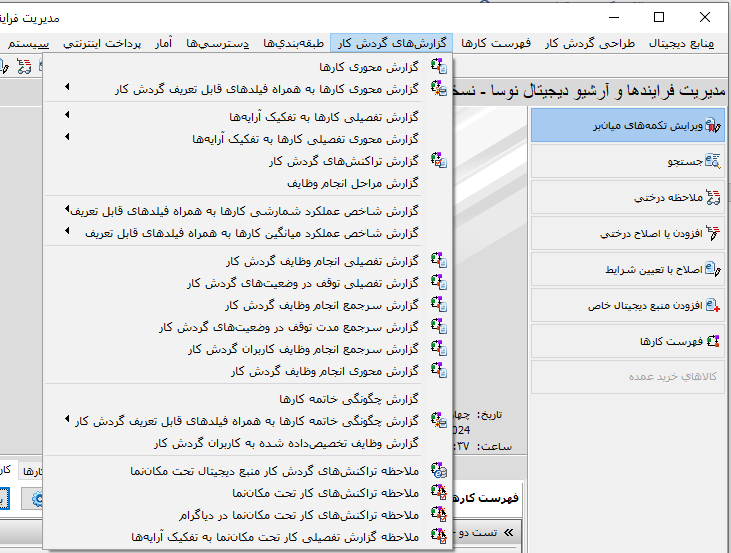The height and width of the screenshot is (553, 731).
Task: Open the سیستم menu in the menu bar
Action: pyautogui.click(x=30, y=43)
